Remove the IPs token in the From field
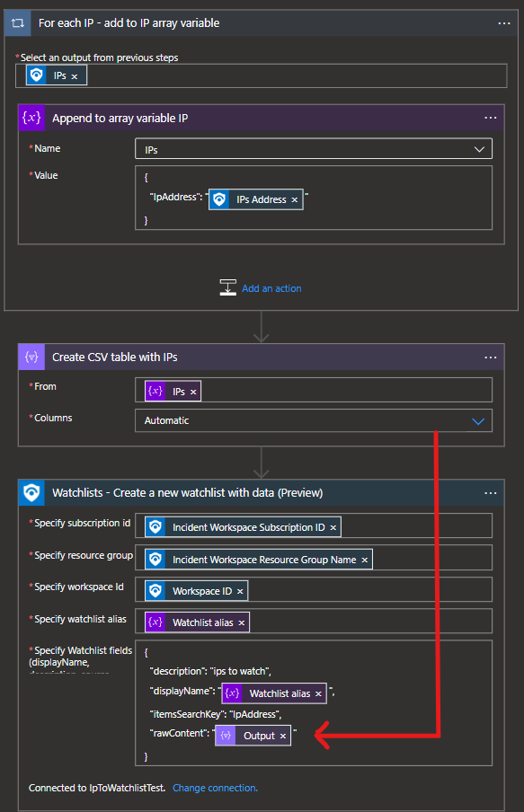The image size is (524, 812). coord(193,392)
